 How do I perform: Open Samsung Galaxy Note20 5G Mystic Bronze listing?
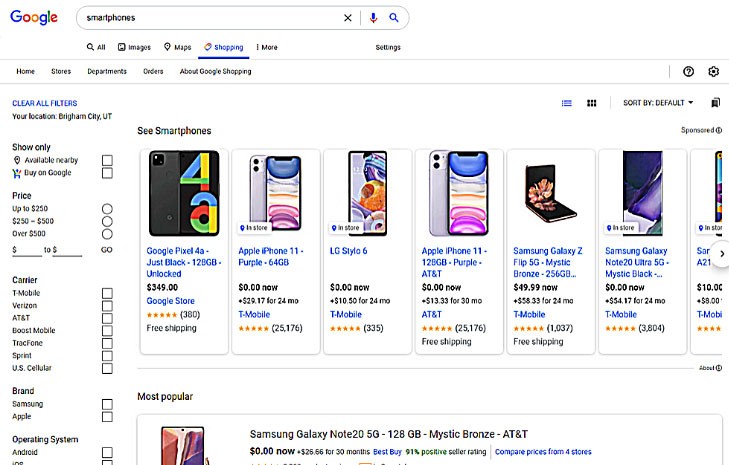[x=389, y=434]
